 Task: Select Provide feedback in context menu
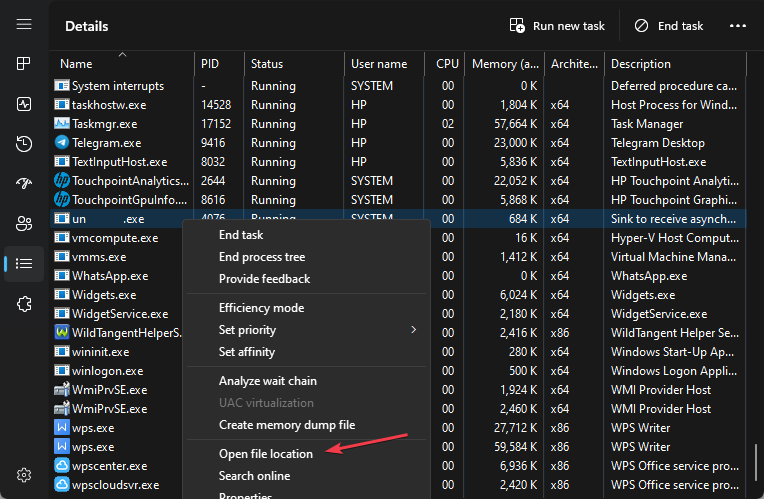tap(264, 279)
